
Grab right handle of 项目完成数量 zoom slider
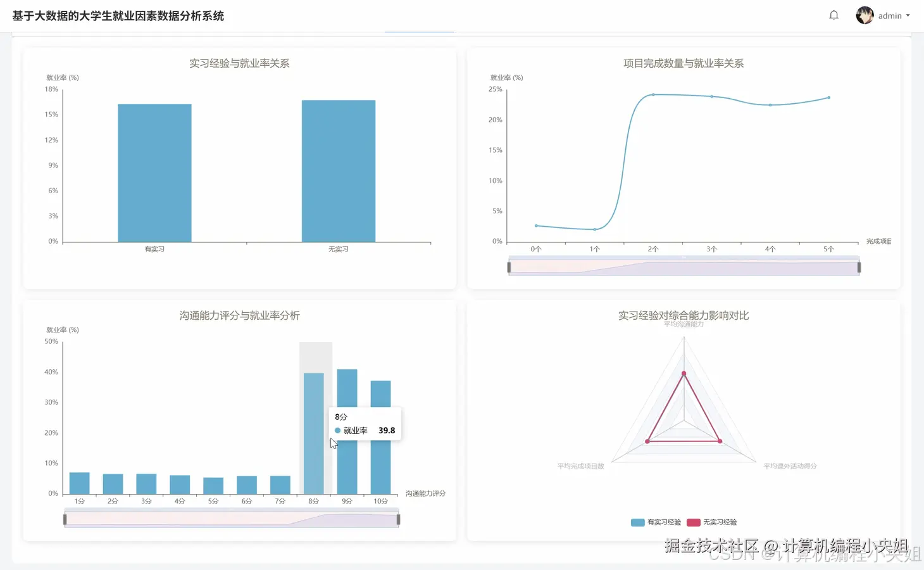pos(859,267)
